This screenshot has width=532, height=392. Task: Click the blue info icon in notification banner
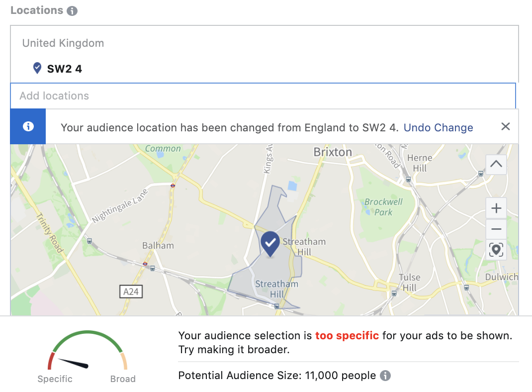tap(28, 126)
